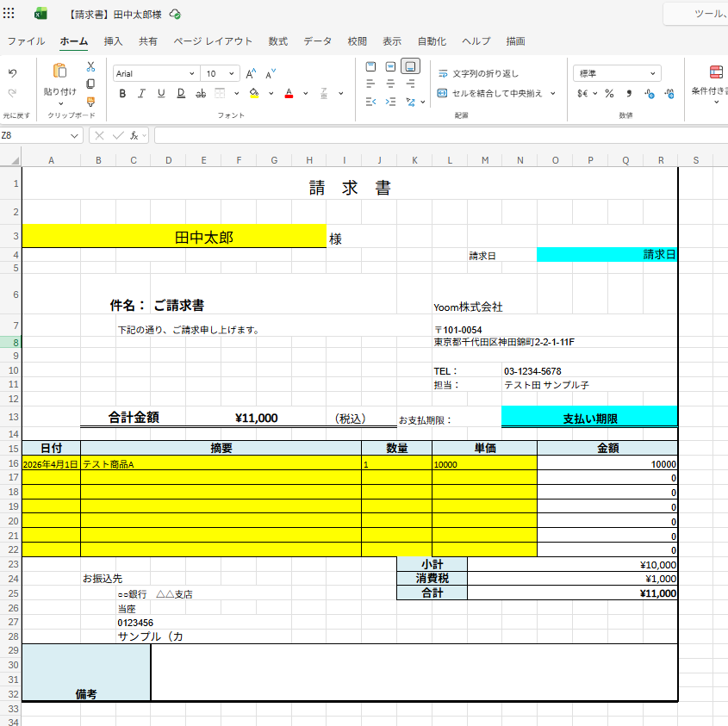Screen dimensions: 728x726
Task: Click the yellow fill color button
Action: (254, 93)
